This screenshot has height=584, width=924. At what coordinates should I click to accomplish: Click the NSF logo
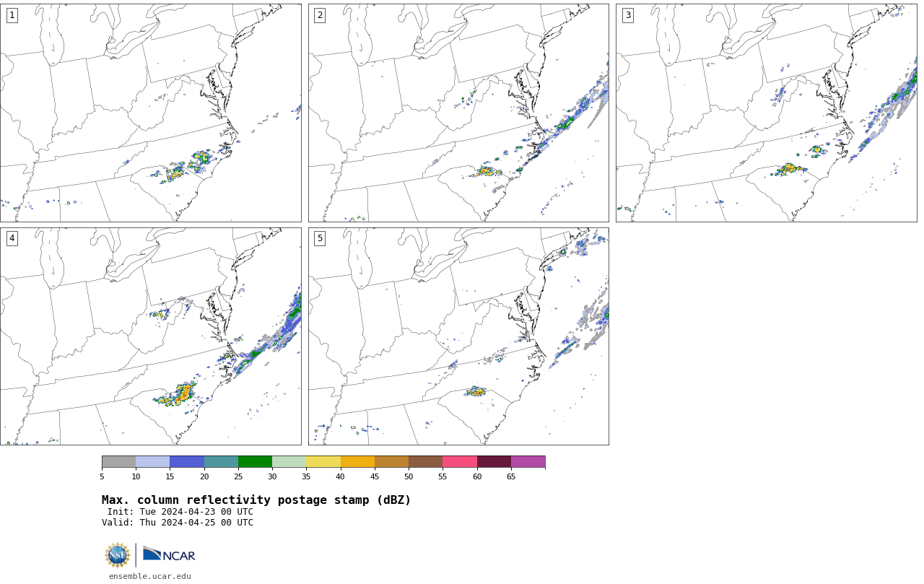[x=118, y=555]
